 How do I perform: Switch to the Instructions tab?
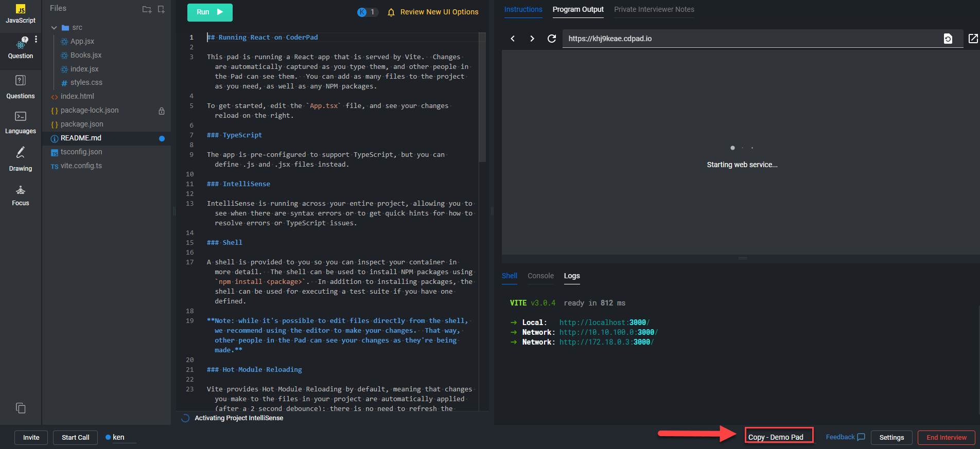(523, 9)
